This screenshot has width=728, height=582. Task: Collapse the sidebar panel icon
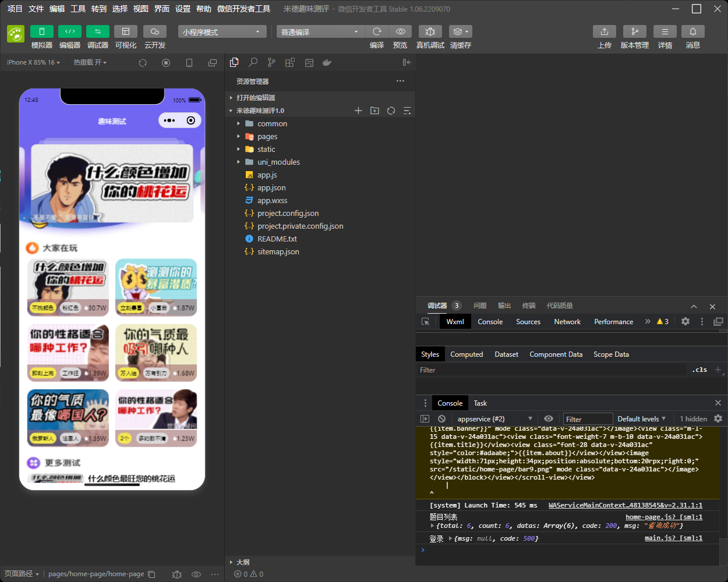pyautogui.click(x=407, y=62)
